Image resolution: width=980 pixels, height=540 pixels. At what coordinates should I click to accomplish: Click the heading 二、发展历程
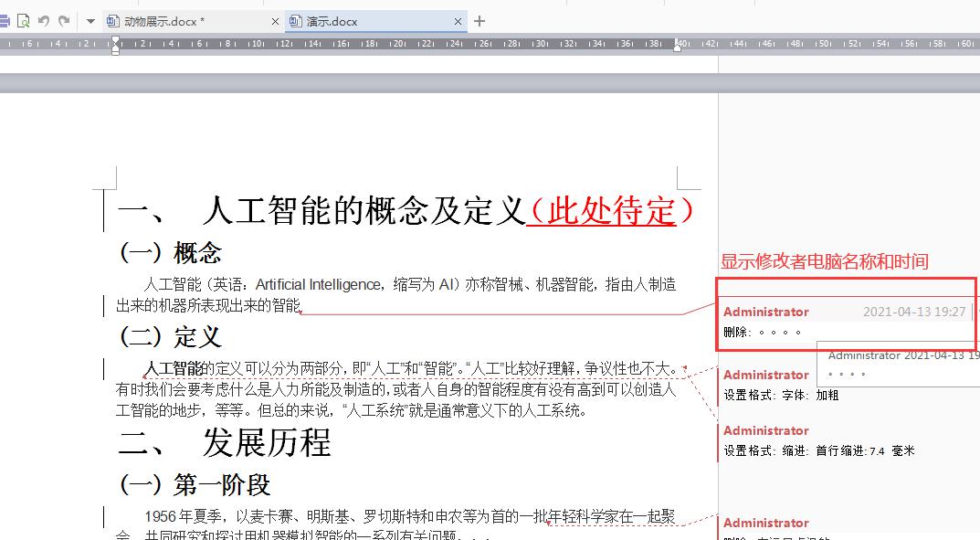224,442
